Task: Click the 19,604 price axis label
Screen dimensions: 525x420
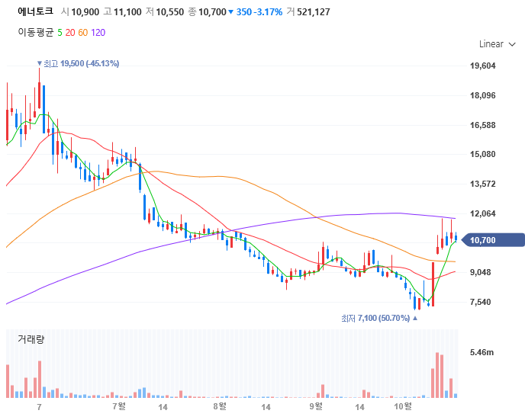Action: pyautogui.click(x=483, y=66)
